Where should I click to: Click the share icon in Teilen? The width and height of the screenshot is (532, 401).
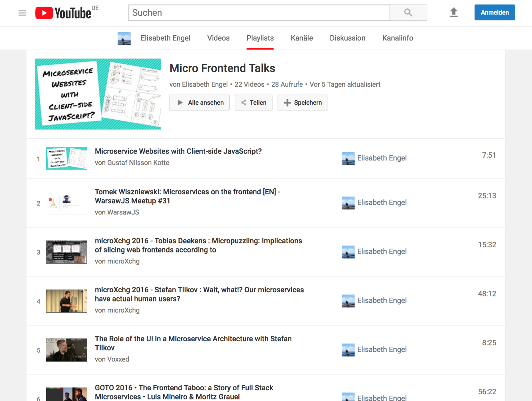point(244,102)
